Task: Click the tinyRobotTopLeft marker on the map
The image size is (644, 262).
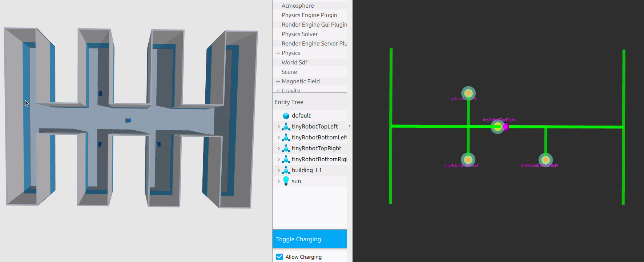Action: tap(468, 93)
